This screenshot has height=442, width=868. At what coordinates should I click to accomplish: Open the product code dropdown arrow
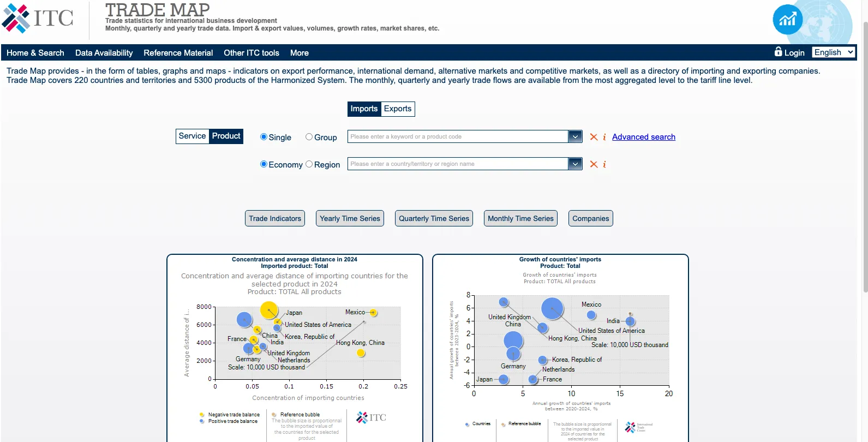point(575,136)
